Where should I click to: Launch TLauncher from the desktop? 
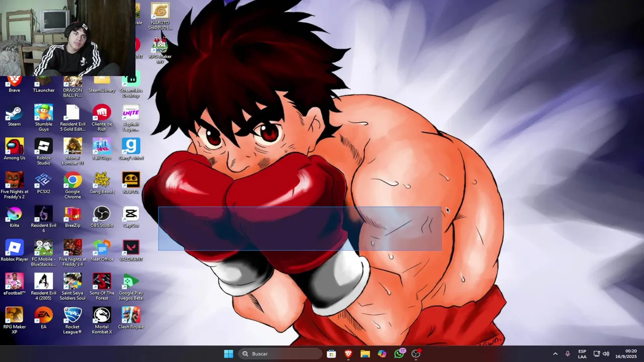coord(44,84)
